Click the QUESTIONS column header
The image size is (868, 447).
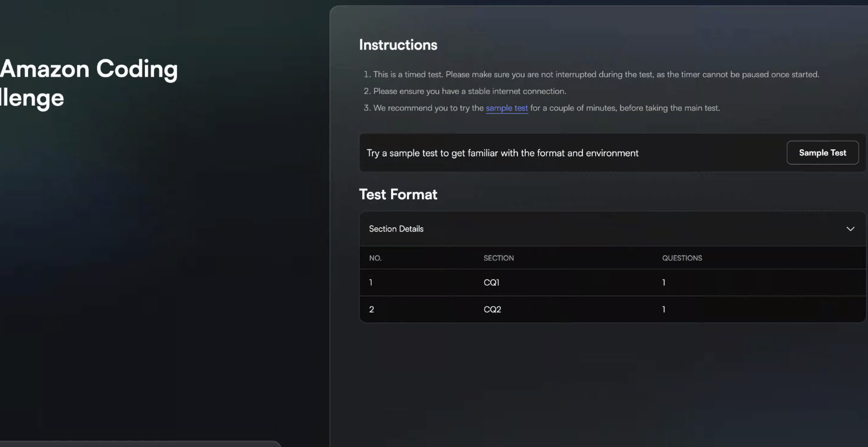pyautogui.click(x=682, y=258)
